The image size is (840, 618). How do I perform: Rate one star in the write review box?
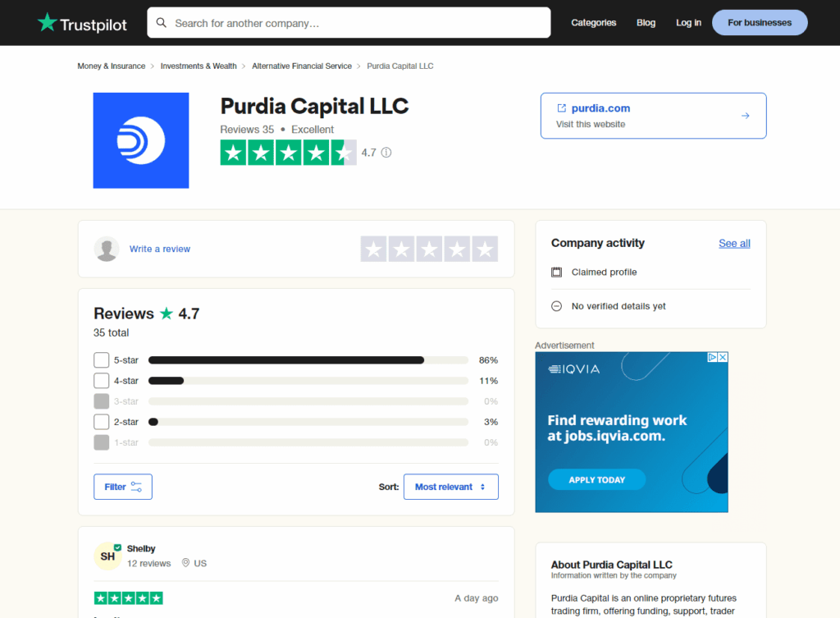pos(374,249)
